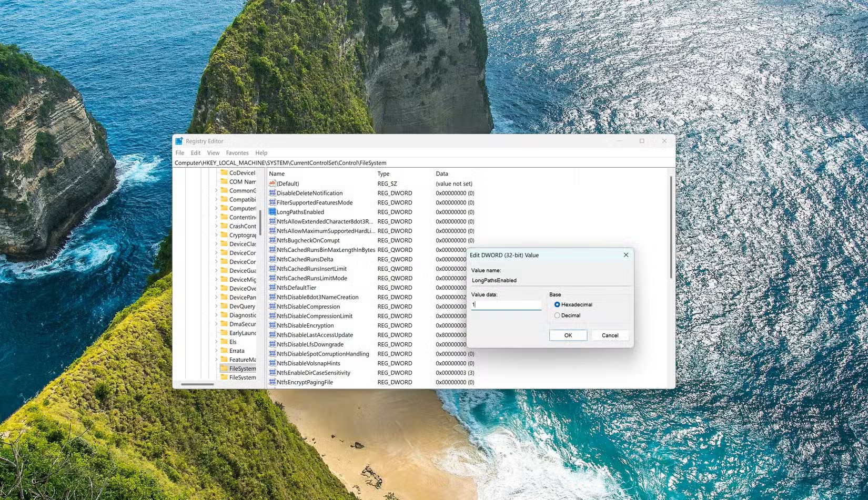Click the DWORD icon beside LongPathsEnabled

tap(271, 211)
